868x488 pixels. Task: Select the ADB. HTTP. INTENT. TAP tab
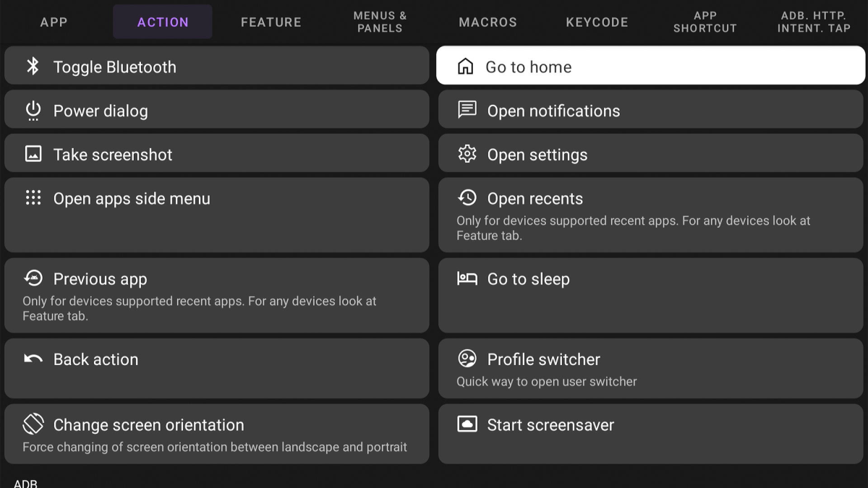click(x=814, y=22)
